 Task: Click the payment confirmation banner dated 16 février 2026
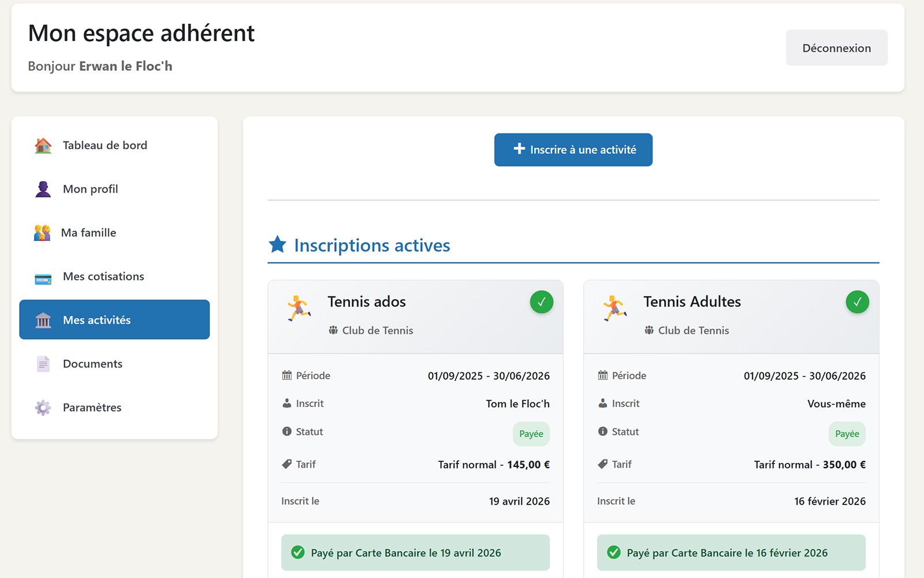point(731,553)
